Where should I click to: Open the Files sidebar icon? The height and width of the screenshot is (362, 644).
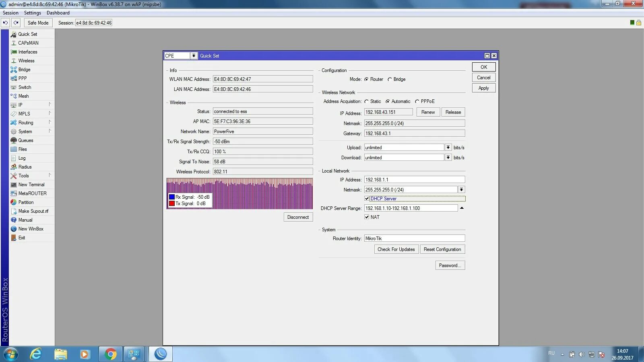click(x=14, y=149)
